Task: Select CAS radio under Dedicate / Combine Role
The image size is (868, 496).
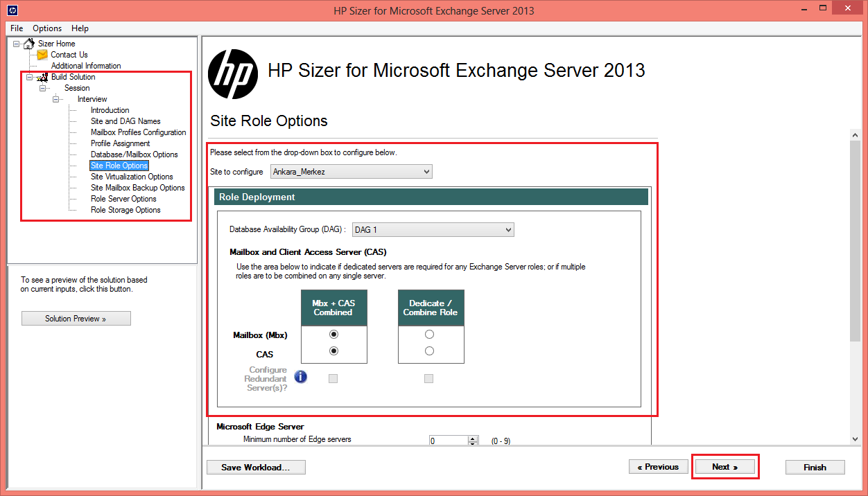Action: pos(429,351)
